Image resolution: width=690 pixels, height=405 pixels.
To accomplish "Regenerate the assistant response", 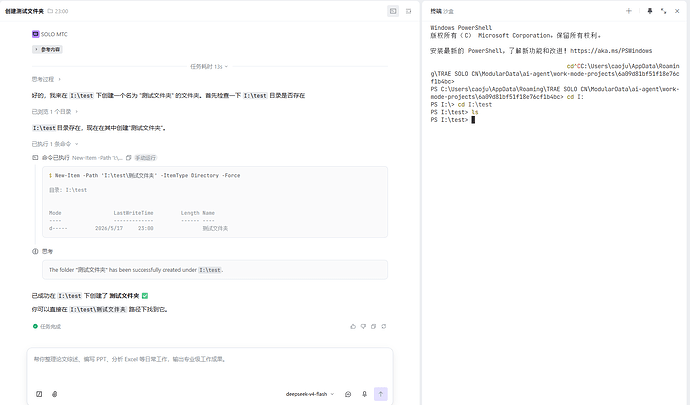I will click(384, 327).
